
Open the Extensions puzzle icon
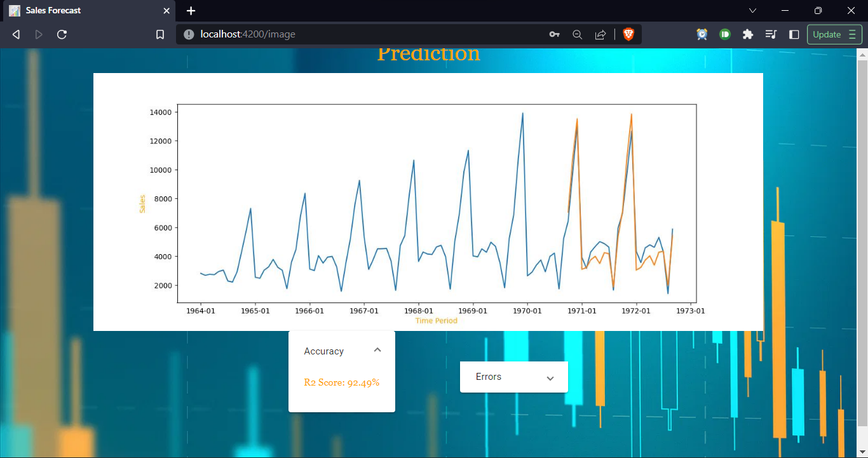point(748,34)
